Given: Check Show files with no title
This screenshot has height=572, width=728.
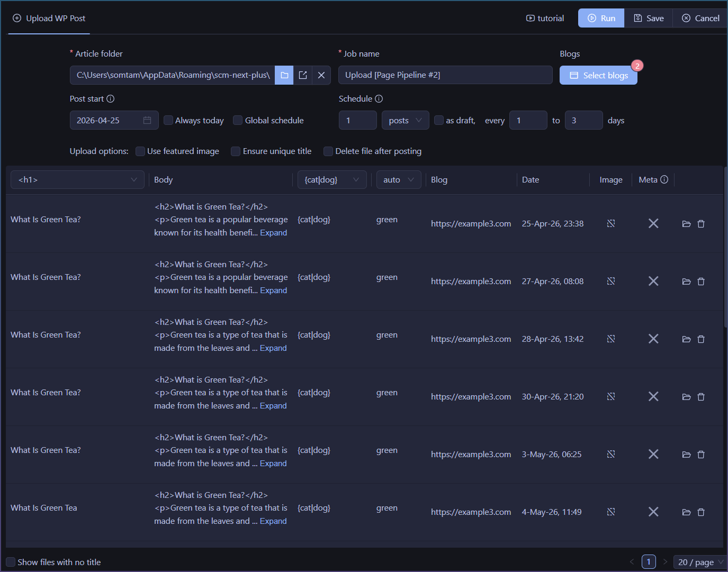Looking at the screenshot, I should click(11, 562).
